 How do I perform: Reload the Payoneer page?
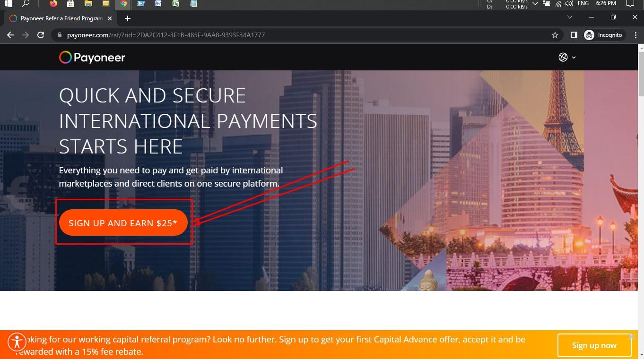click(x=41, y=35)
